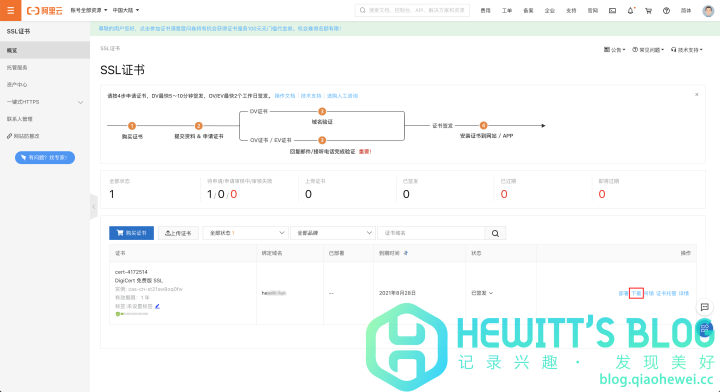Edit certificate tag with pencil icon
Image resolution: width=720 pixels, height=392 pixels.
(x=158, y=306)
